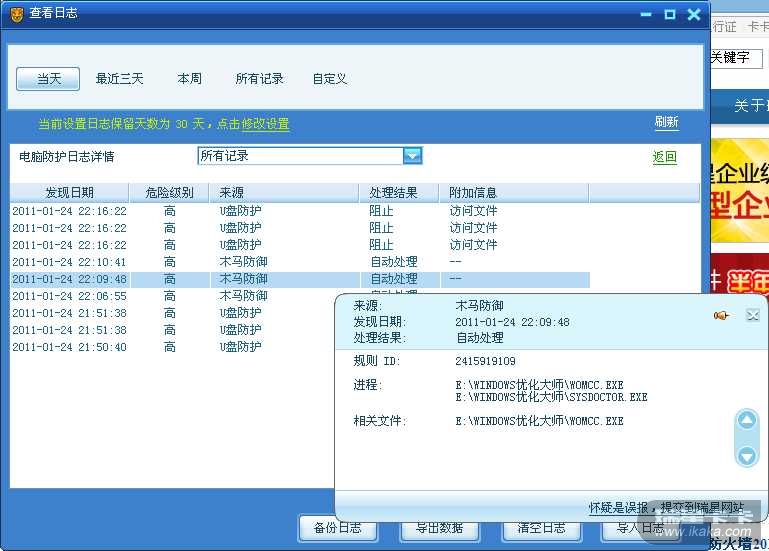Close the 查看日志 window
The height and width of the screenshot is (551, 769).
pos(693,15)
